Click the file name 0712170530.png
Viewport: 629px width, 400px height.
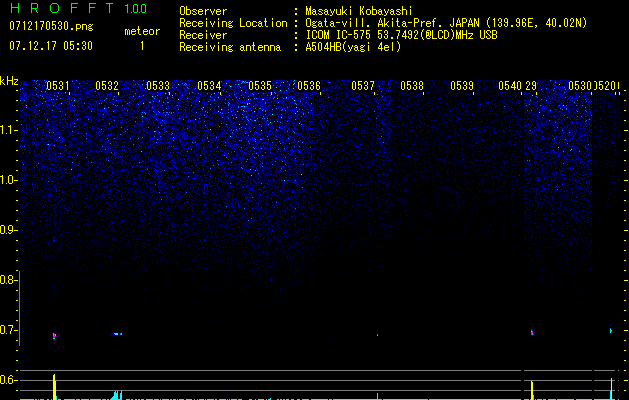click(x=51, y=26)
